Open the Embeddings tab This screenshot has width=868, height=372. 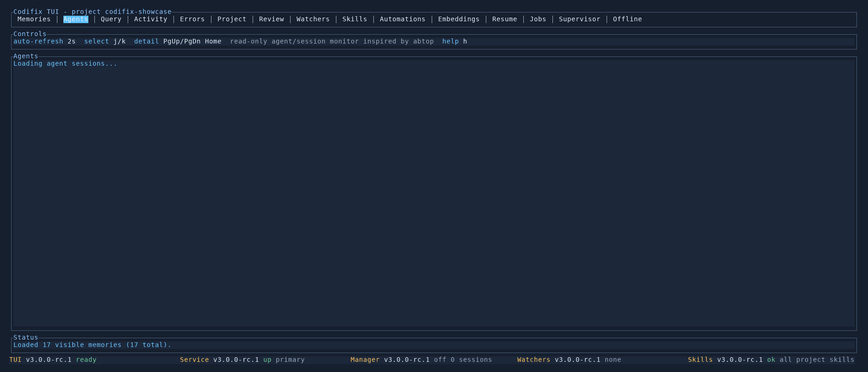459,19
